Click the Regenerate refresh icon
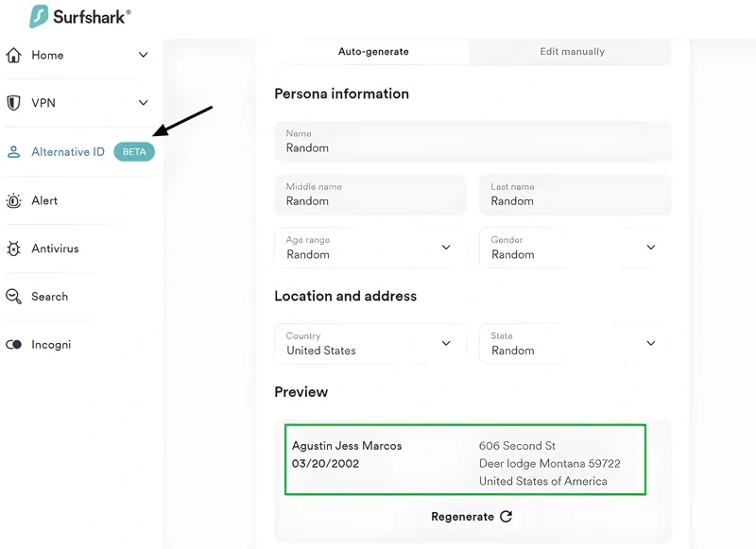This screenshot has width=756, height=549. (506, 517)
